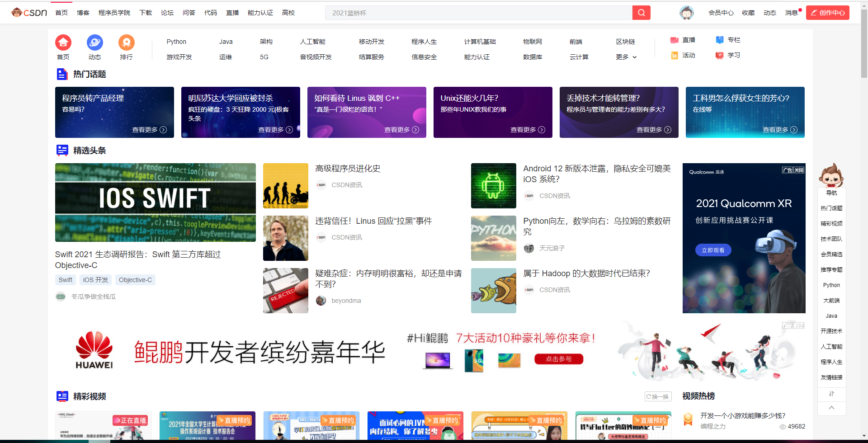
Task: Open video 开发一个小游戏能赚多少钱?
Action: click(743, 416)
